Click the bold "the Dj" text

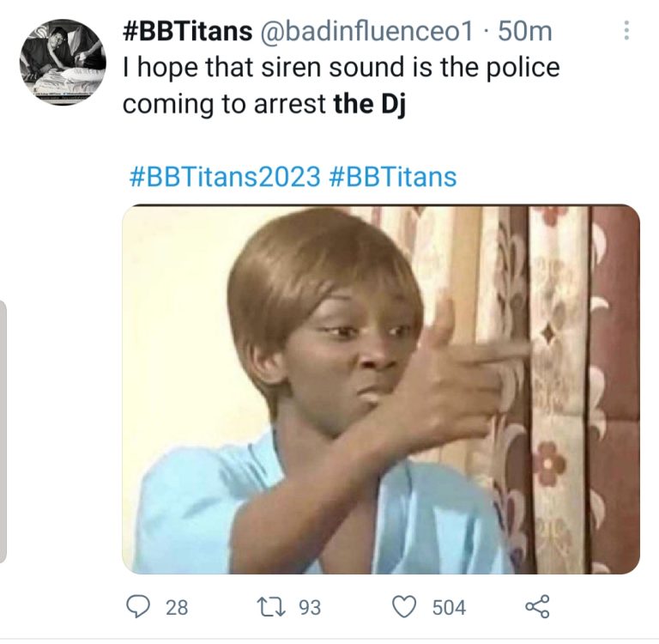click(x=370, y=104)
